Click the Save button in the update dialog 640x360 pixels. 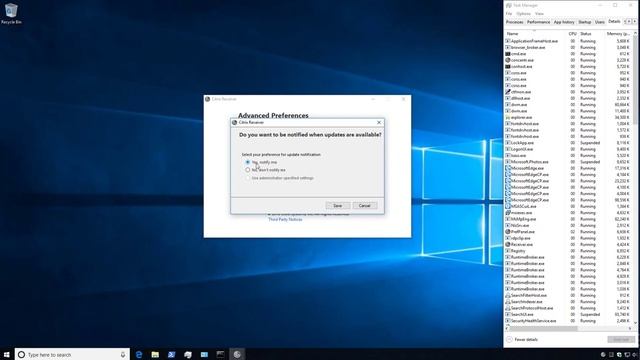pos(338,205)
